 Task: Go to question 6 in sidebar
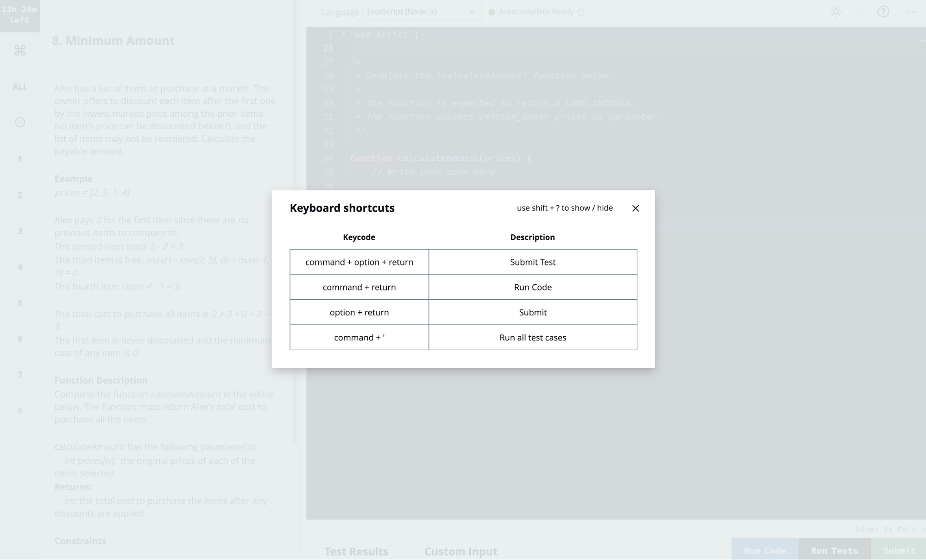[x=20, y=339]
